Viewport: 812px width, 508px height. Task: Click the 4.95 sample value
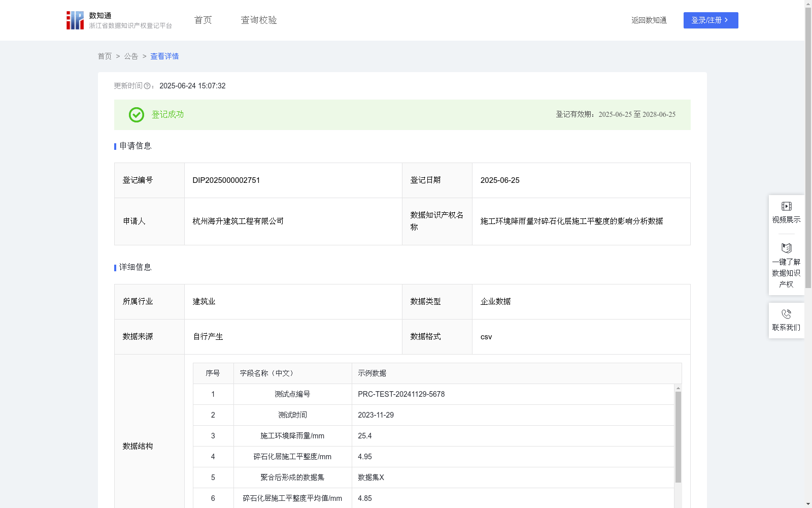point(365,457)
